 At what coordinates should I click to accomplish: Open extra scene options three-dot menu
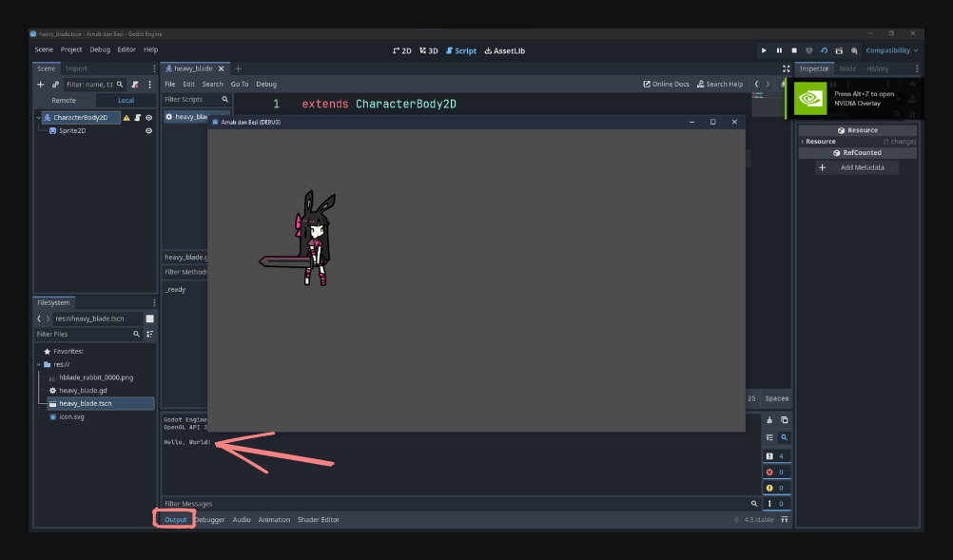click(149, 85)
